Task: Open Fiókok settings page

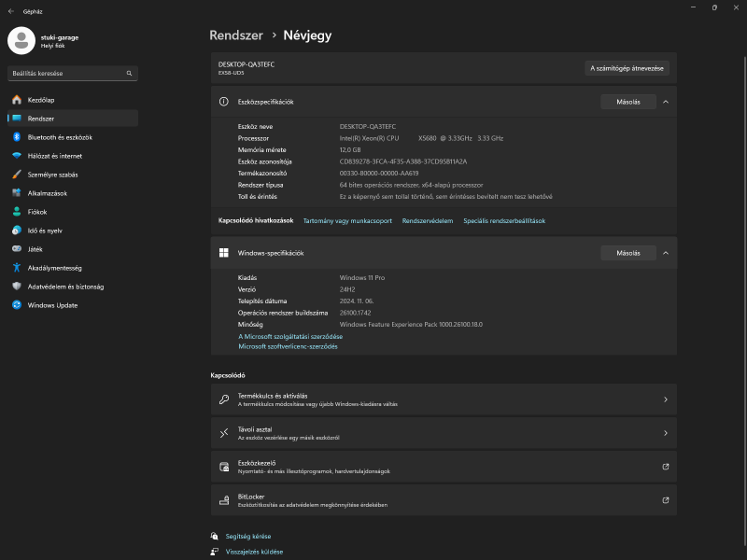Action: [73, 212]
